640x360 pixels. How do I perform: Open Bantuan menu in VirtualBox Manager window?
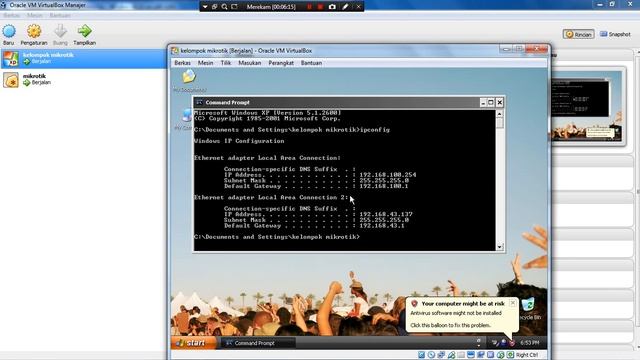[x=60, y=16]
